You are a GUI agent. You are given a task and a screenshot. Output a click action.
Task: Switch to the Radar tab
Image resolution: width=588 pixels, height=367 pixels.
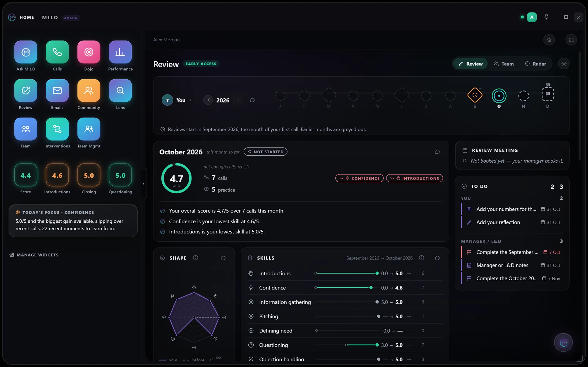[536, 64]
